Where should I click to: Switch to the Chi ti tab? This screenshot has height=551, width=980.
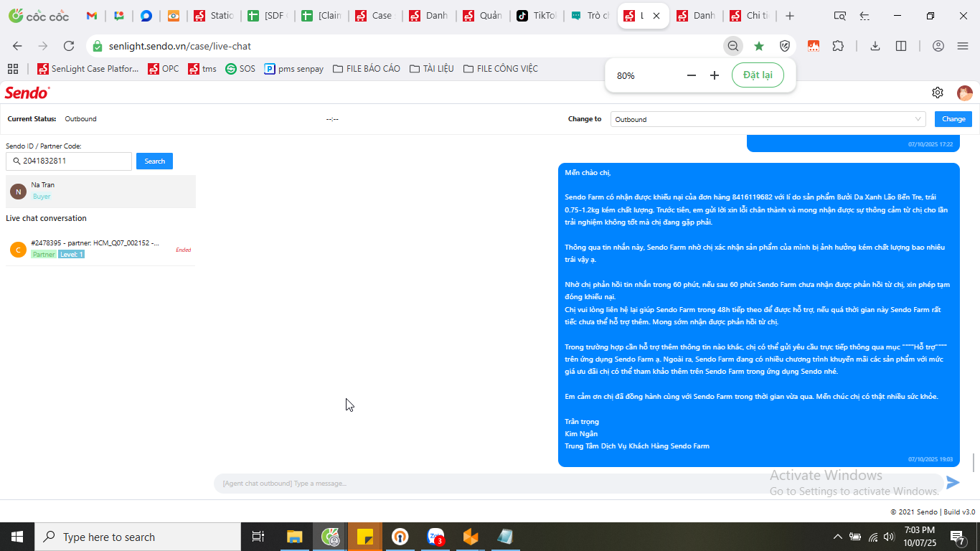(x=751, y=16)
